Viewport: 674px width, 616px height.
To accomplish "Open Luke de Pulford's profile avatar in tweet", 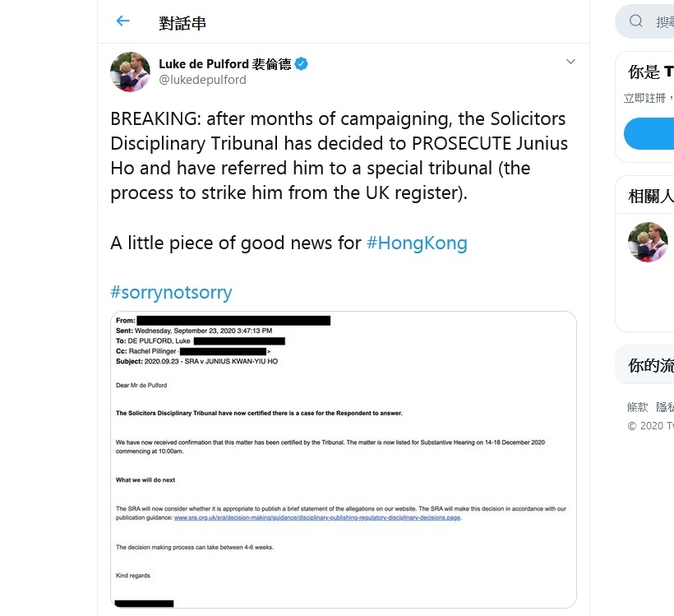I will pyautogui.click(x=130, y=72).
